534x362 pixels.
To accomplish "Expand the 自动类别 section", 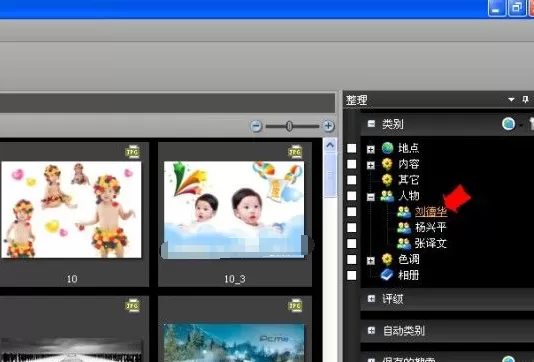I will tap(371, 330).
